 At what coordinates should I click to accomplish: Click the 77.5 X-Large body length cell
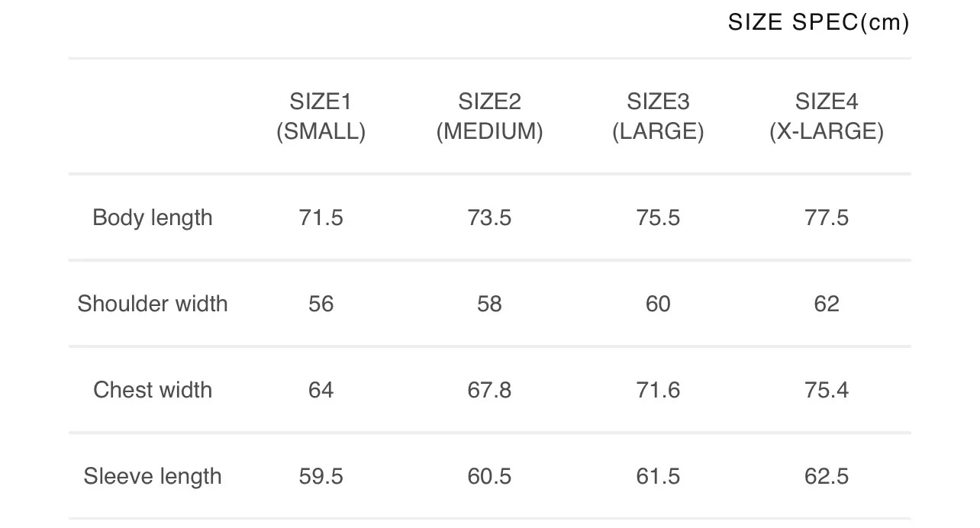coord(827,217)
